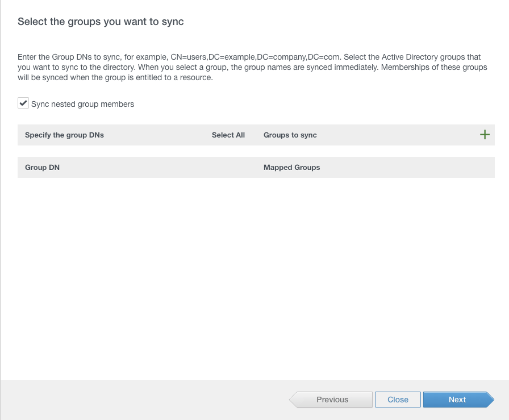509x420 pixels.
Task: Uncheck the Sync nested group members checkbox
Action: pos(23,103)
